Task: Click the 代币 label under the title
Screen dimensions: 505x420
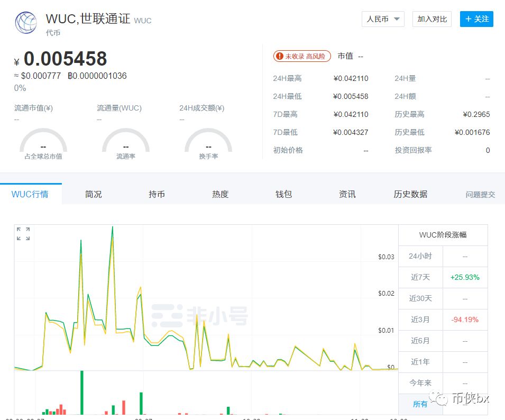Action: click(x=53, y=33)
